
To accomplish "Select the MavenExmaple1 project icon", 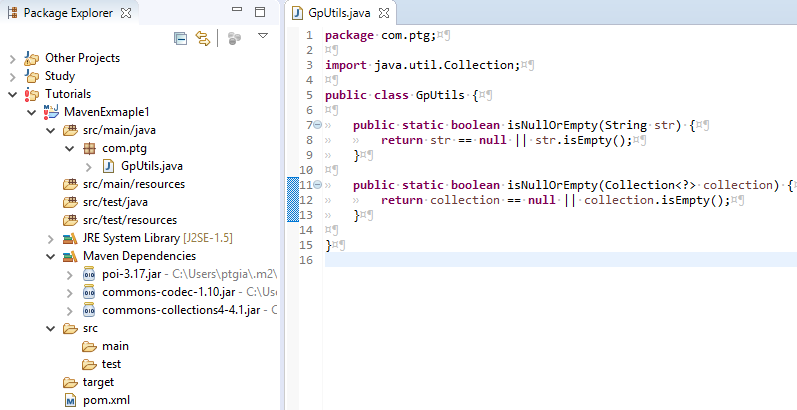I will pyautogui.click(x=51, y=112).
